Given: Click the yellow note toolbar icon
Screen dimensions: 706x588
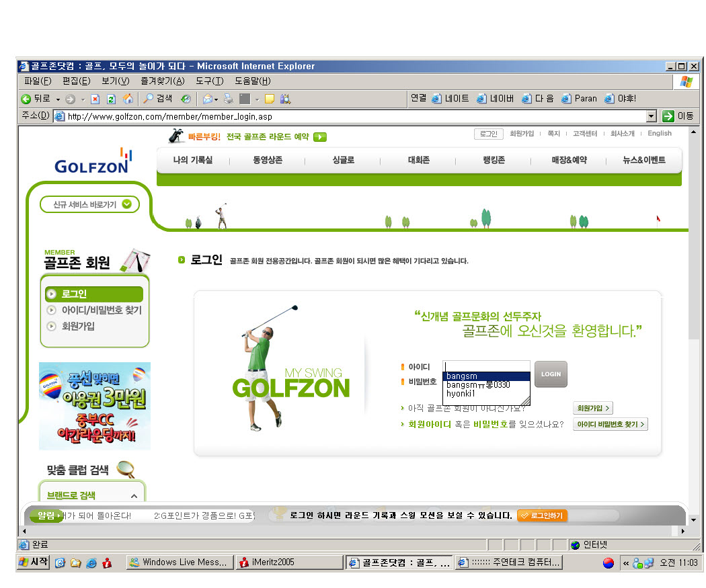Looking at the screenshot, I should tap(269, 99).
